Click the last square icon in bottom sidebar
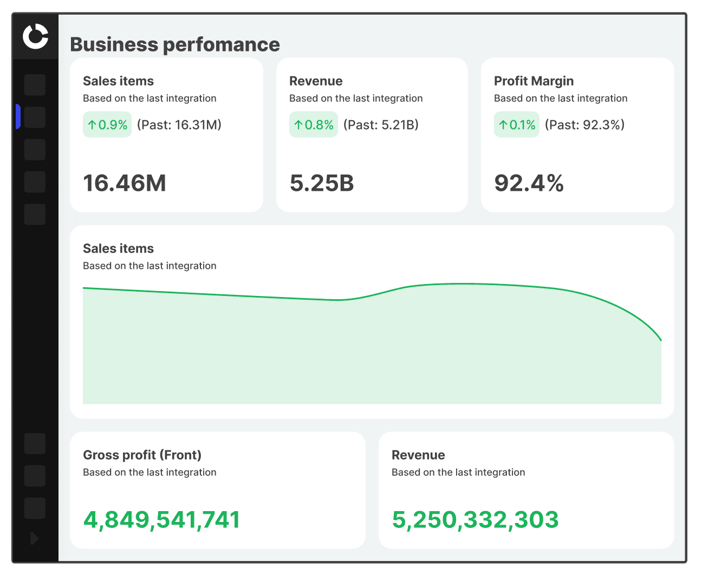Screen dimensions: 728x574 pos(35,508)
